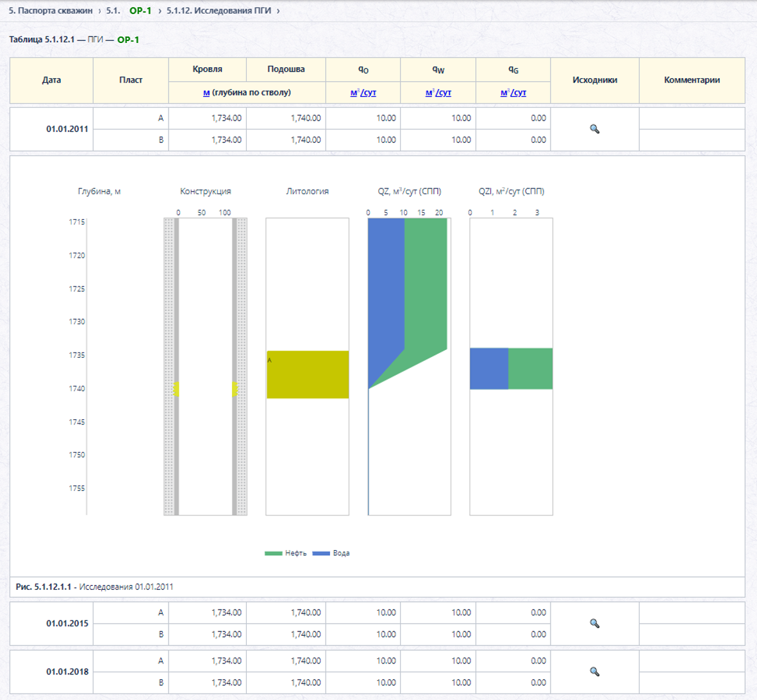Click ОР-1 link in table title
Image resolution: width=757 pixels, height=700 pixels.
tap(128, 40)
